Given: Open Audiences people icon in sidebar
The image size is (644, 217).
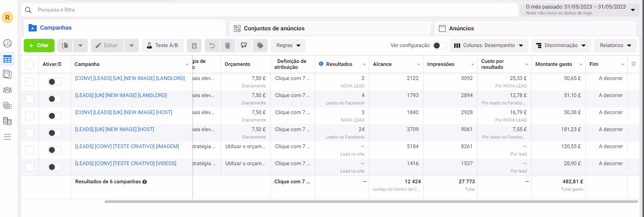Looking at the screenshot, I should (7, 90).
